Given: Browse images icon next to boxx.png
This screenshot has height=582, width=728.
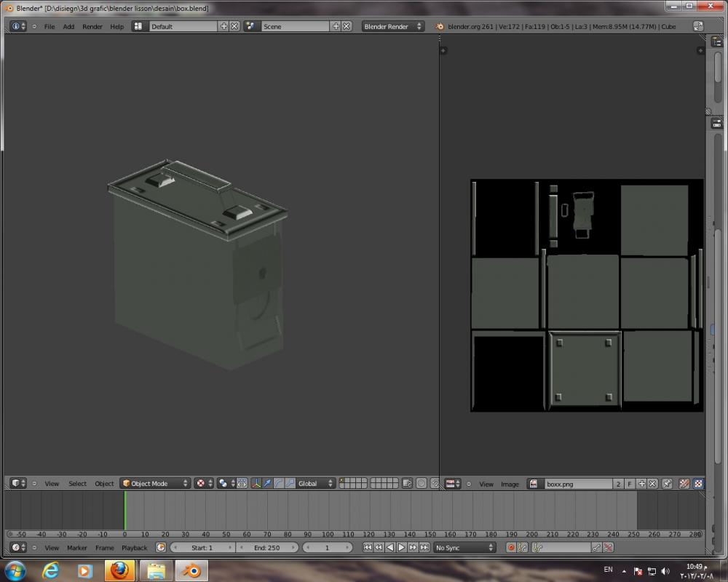Looking at the screenshot, I should pos(534,484).
